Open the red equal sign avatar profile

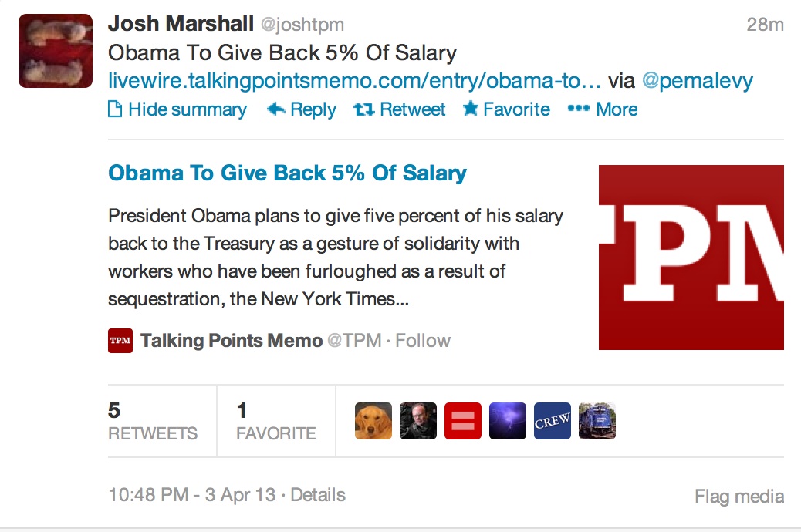(463, 421)
